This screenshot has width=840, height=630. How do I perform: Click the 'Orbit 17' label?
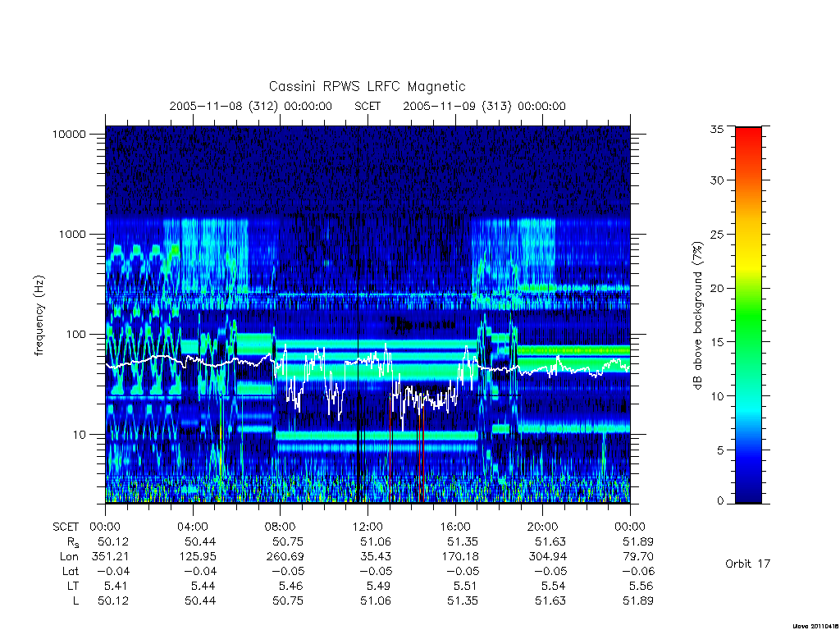(747, 564)
